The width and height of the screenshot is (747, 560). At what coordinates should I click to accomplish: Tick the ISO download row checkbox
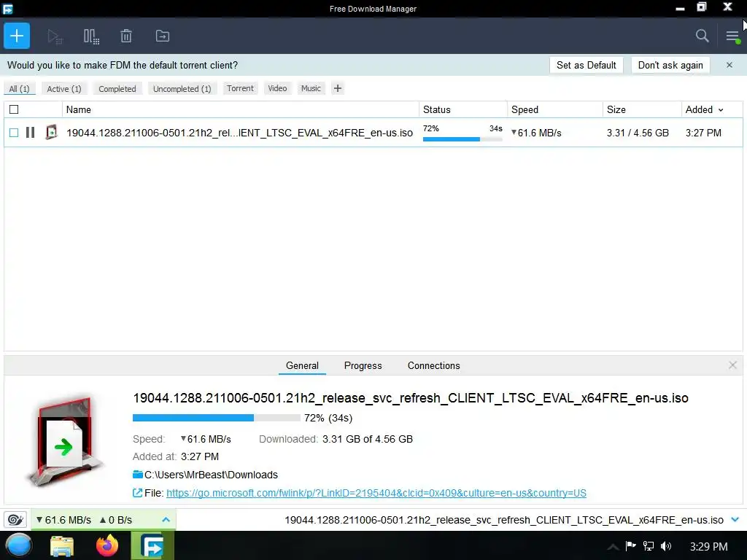pos(14,133)
